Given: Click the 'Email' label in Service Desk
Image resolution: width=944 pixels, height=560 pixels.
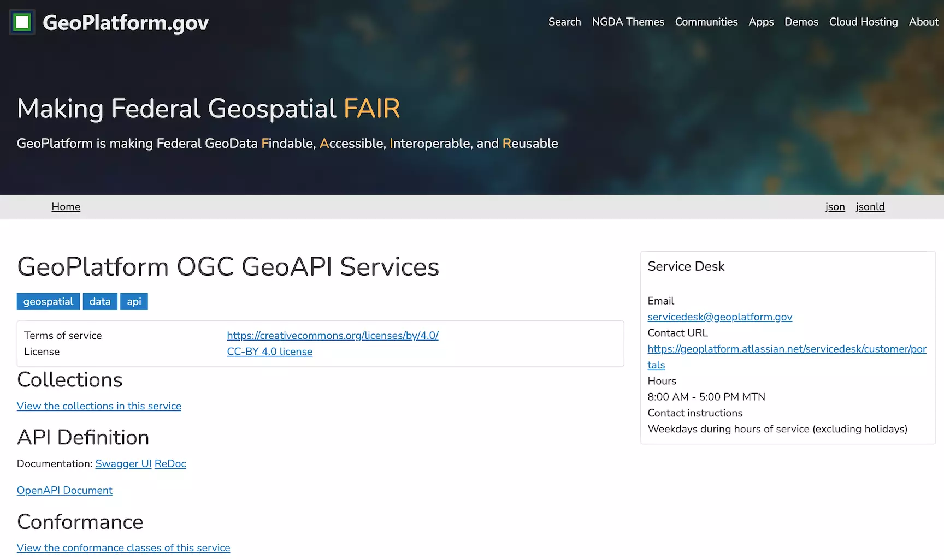Looking at the screenshot, I should pos(661,301).
